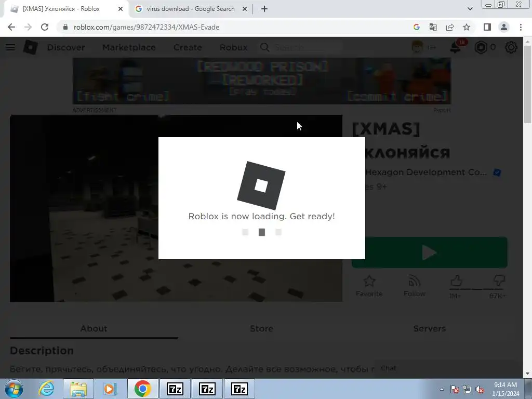Click the verified badge next to developer

(497, 172)
